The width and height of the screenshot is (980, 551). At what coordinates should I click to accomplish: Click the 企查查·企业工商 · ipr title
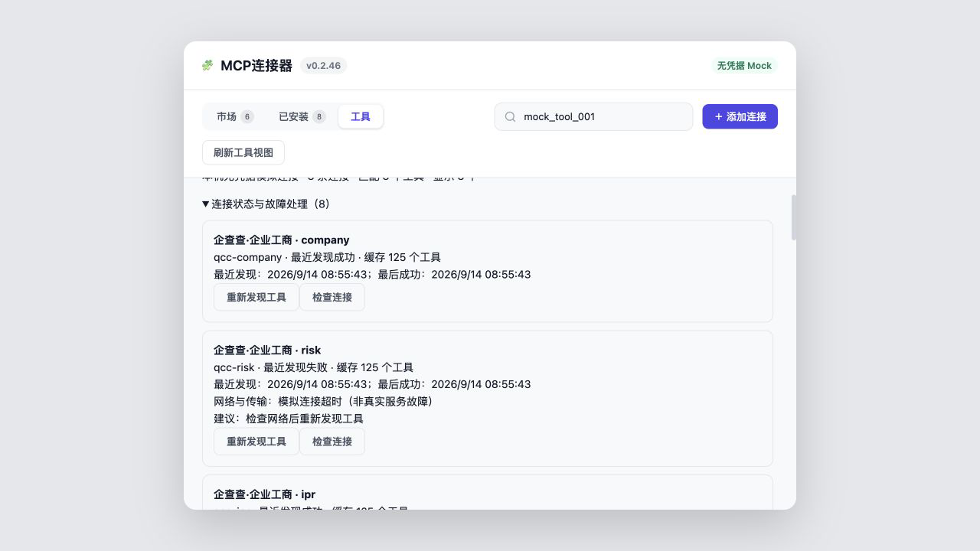pos(264,494)
